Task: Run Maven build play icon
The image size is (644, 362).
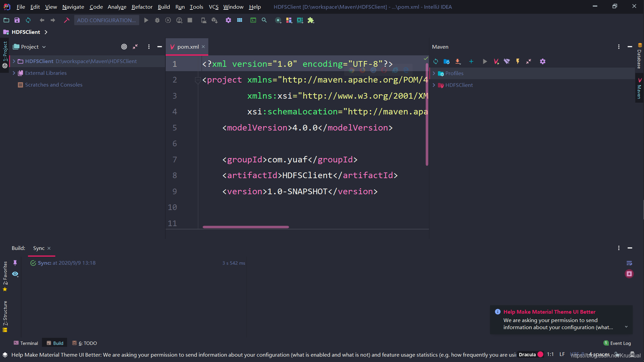Action: (x=485, y=61)
